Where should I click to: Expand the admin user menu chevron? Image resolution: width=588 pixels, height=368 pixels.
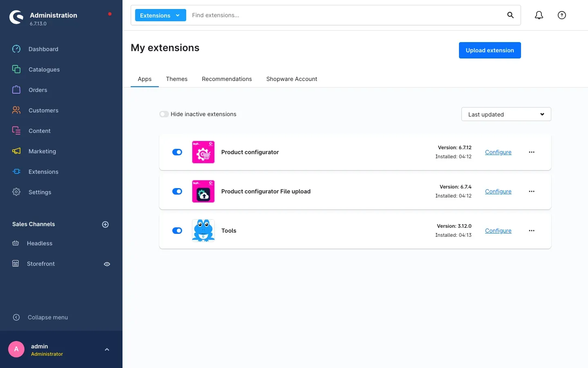click(x=107, y=350)
